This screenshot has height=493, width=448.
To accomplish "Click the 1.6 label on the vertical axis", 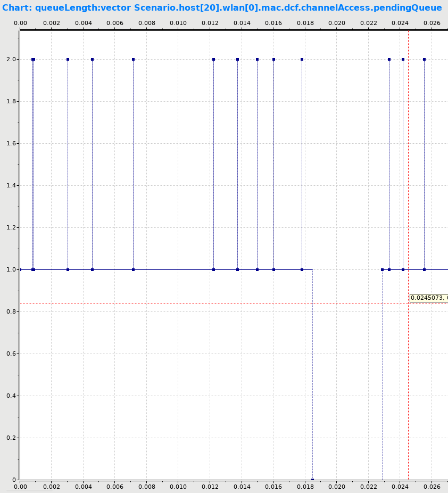I will [10, 143].
